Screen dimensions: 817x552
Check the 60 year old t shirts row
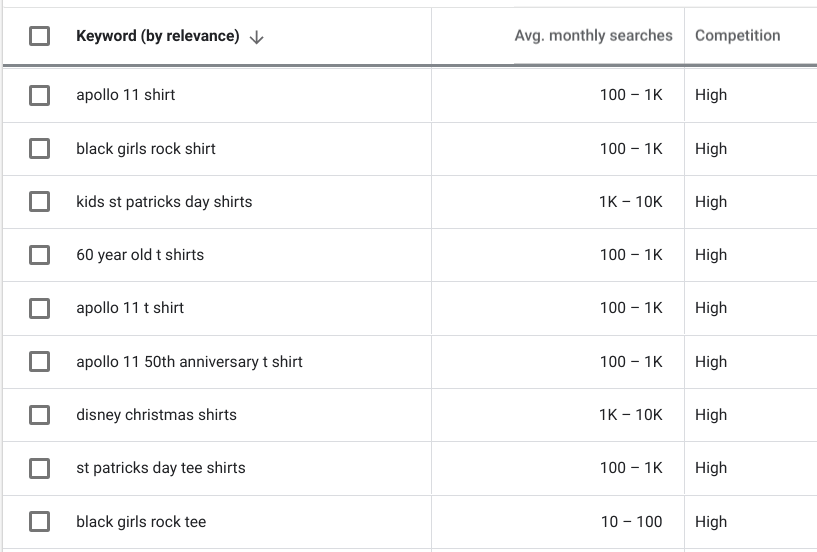40,255
